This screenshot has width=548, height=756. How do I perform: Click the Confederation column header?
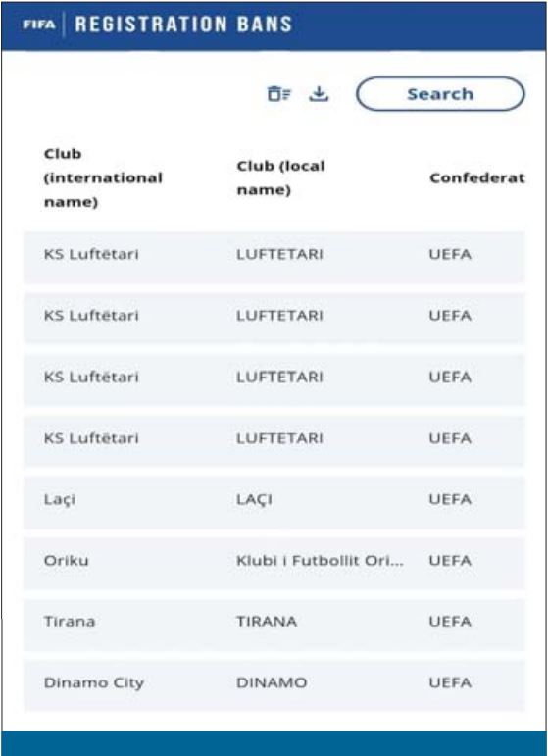(477, 177)
